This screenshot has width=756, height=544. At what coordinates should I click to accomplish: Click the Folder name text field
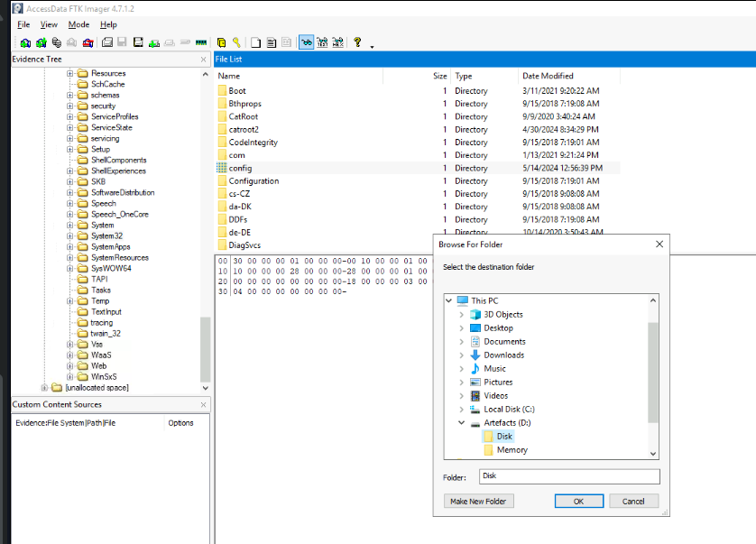(x=569, y=476)
